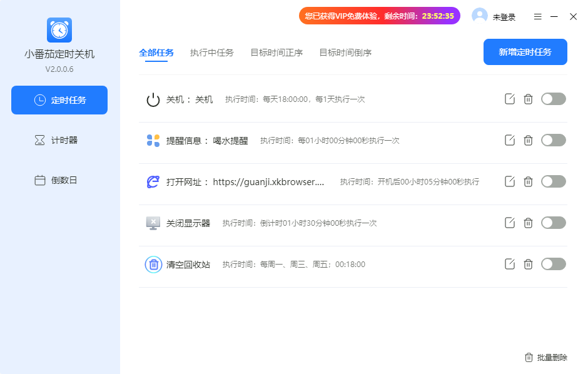Open the hamburger menu icon
The width and height of the screenshot is (588, 374).
(x=537, y=17)
